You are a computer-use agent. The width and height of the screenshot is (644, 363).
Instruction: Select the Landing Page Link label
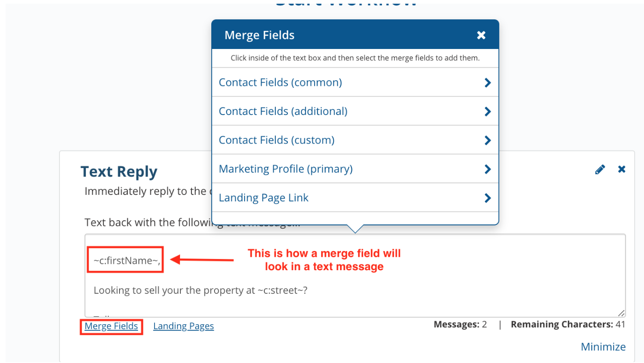coord(263,198)
